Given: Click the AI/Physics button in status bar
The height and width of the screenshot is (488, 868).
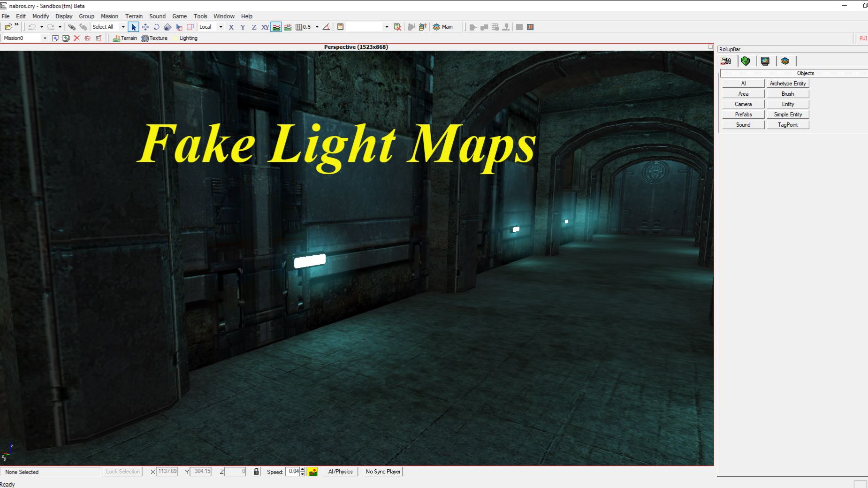Looking at the screenshot, I should click(x=340, y=472).
